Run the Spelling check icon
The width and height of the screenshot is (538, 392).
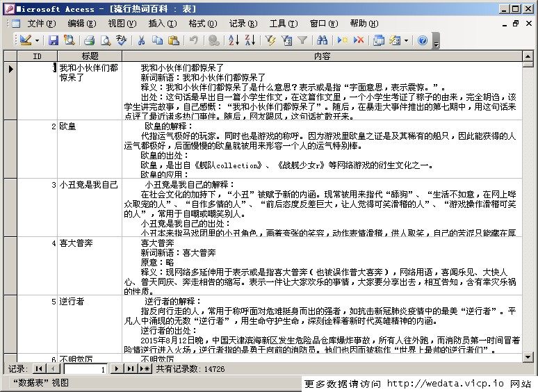[x=122, y=40]
